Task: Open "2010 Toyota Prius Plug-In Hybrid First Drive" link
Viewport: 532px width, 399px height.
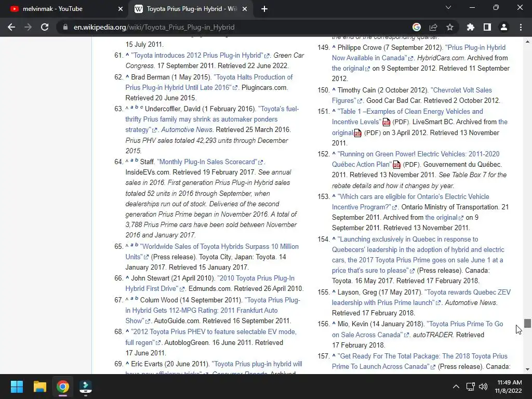Action: point(210,283)
